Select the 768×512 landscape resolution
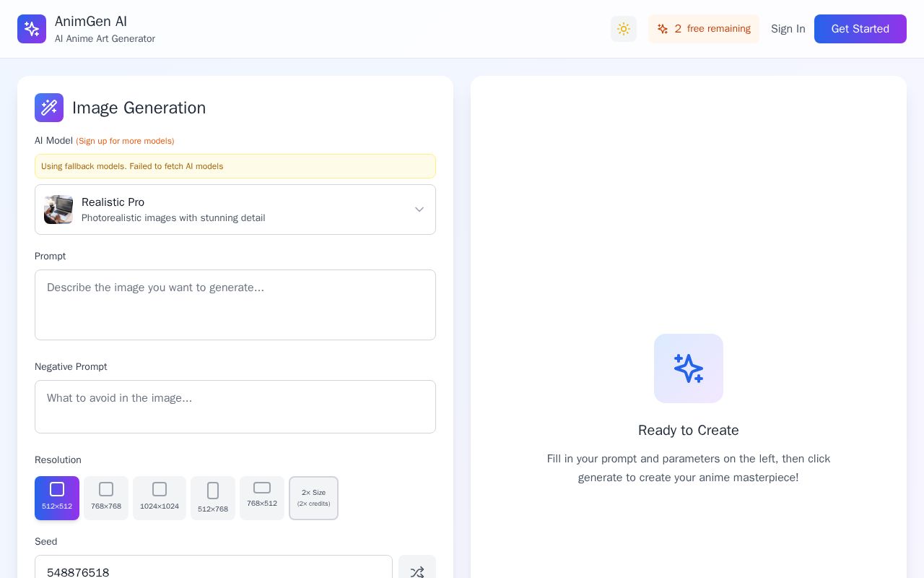The image size is (924, 578). click(x=262, y=498)
